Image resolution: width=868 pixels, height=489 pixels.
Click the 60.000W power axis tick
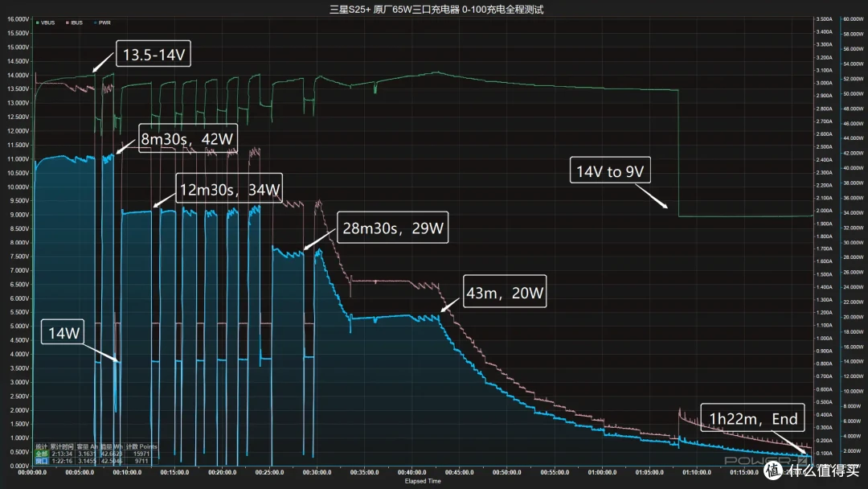[x=853, y=19]
